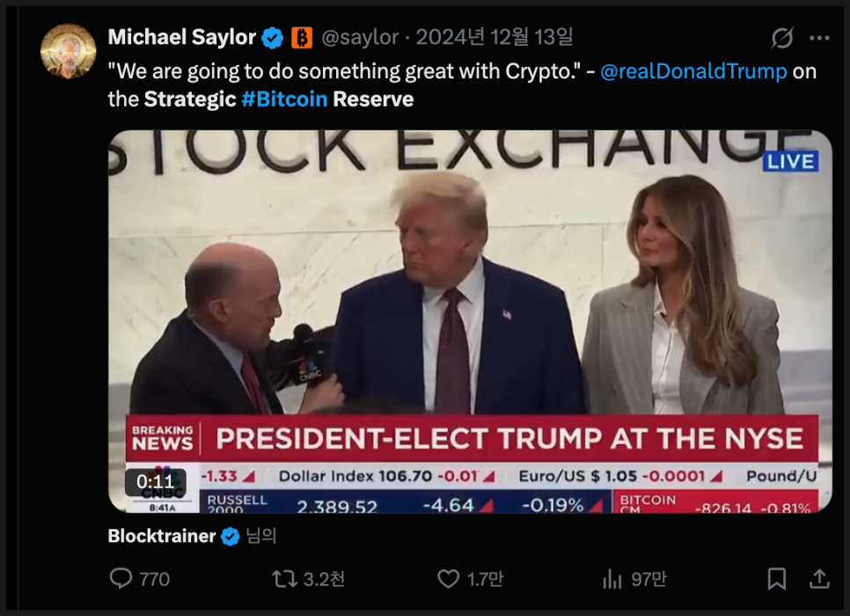Screen dimensions: 850x616
Task: Click the share post icon
Action: [819, 578]
